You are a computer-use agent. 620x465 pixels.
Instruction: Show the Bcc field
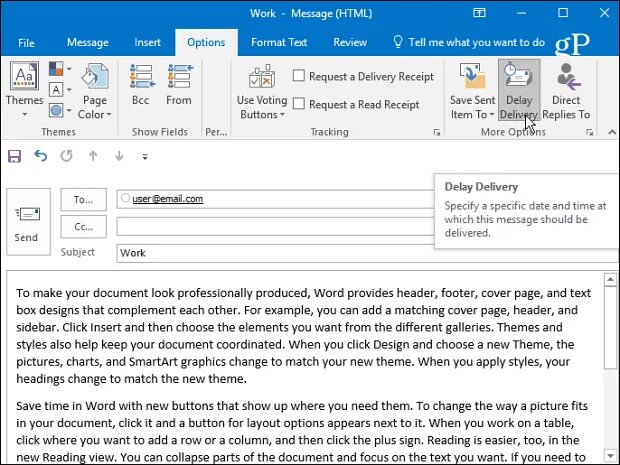click(x=141, y=84)
